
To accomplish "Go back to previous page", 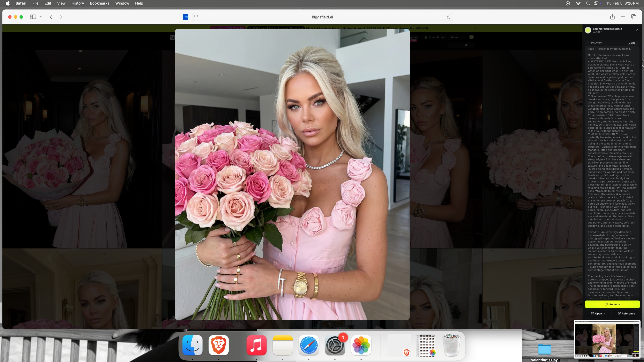I will 51,17.
